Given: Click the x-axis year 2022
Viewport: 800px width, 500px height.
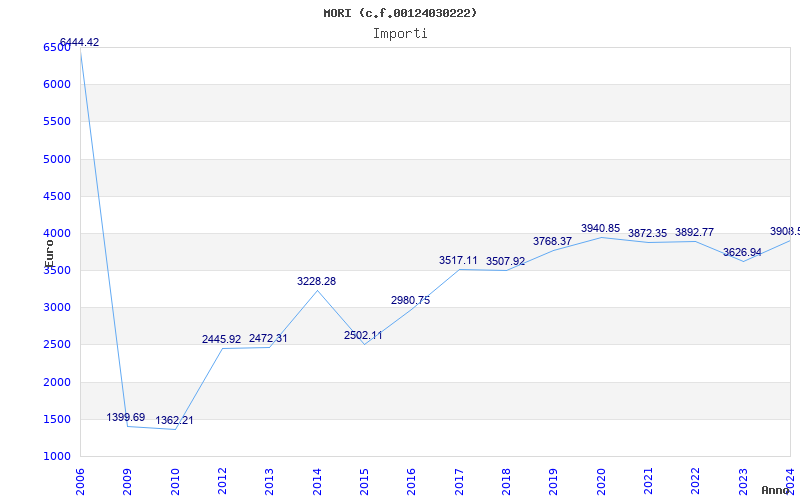Looking at the screenshot, I should 696,482.
